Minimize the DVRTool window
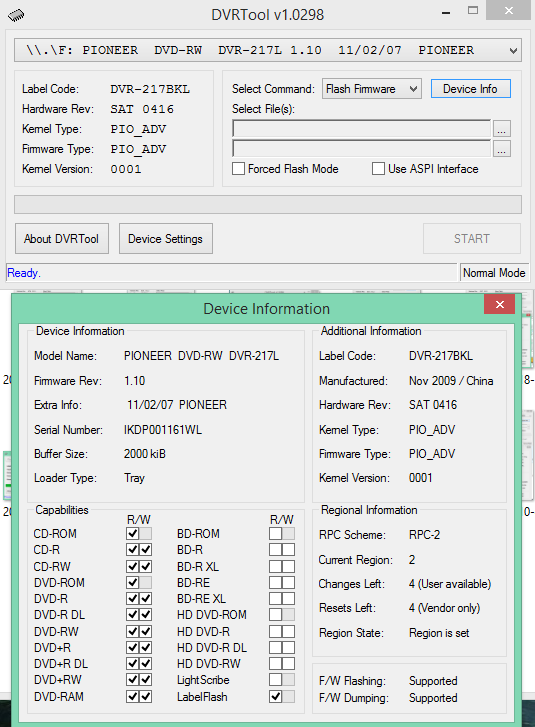The width and height of the screenshot is (535, 727). coord(446,13)
